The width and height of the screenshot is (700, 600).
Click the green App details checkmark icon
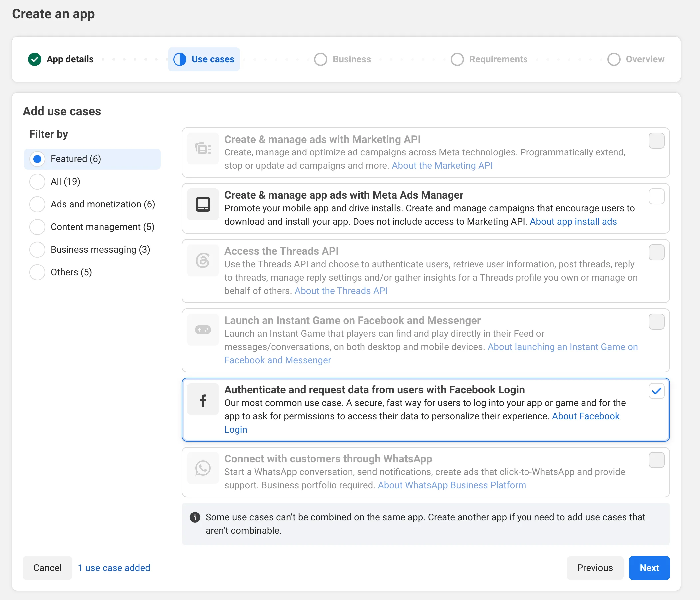tap(34, 59)
